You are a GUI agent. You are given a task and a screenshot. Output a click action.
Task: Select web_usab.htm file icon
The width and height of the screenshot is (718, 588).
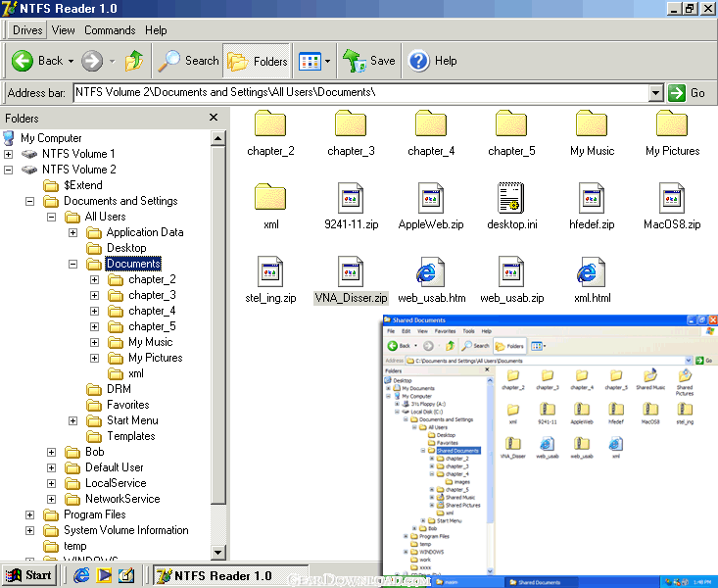431,271
